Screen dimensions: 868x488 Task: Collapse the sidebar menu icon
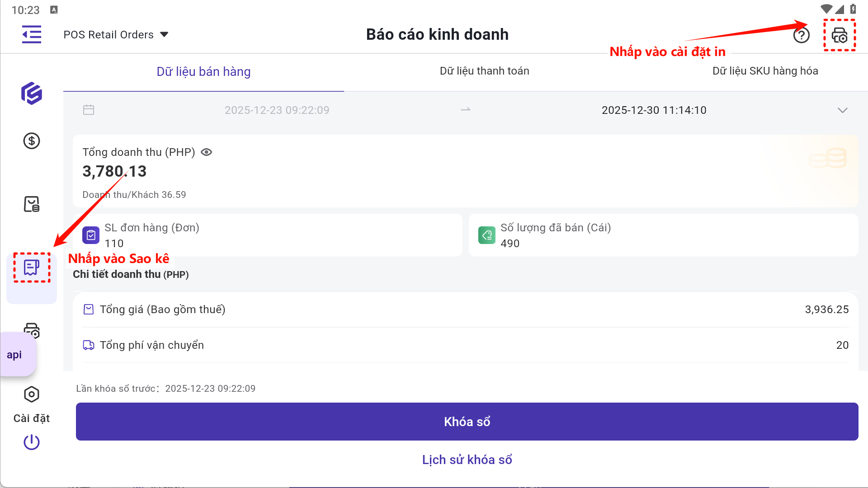[x=32, y=34]
